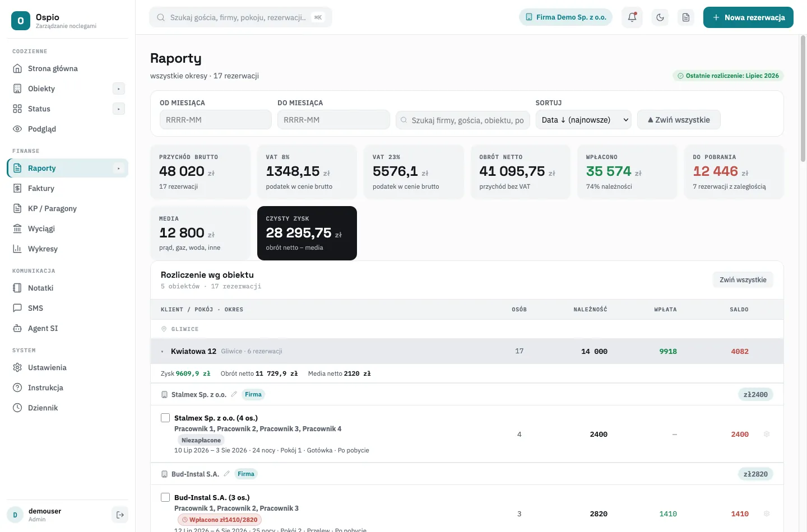Click the Od miesiąca date field
Screen dimensions: 807x532
click(x=216, y=120)
